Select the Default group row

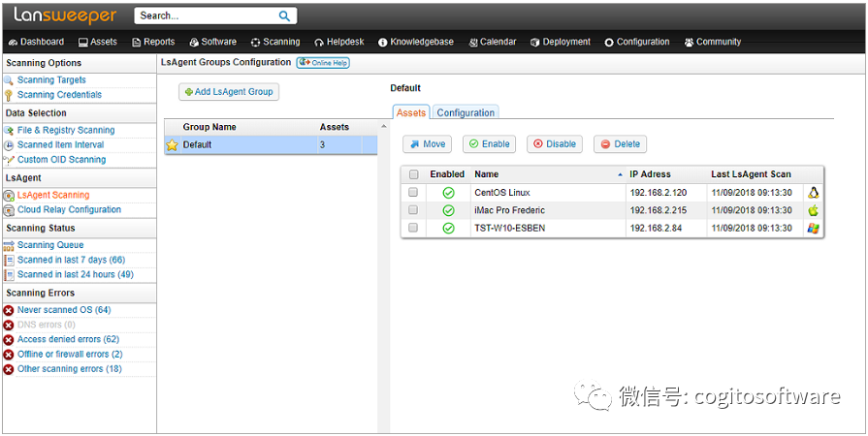click(271, 145)
